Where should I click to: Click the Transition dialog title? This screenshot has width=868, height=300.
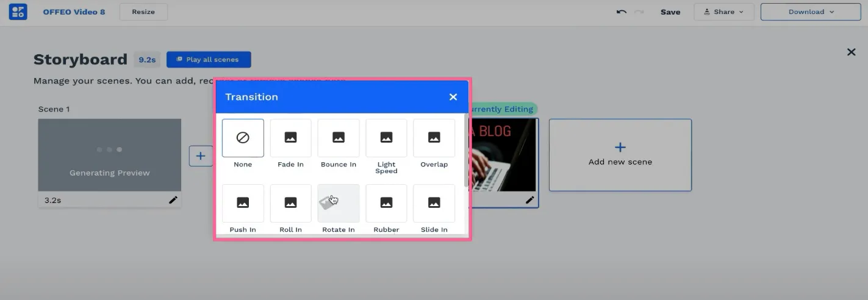252,97
